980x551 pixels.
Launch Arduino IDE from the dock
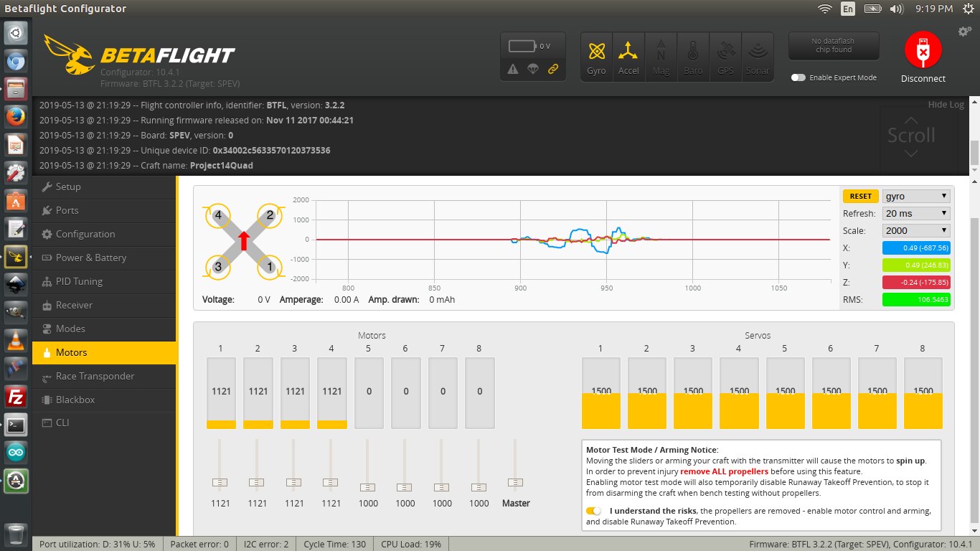coord(16,452)
